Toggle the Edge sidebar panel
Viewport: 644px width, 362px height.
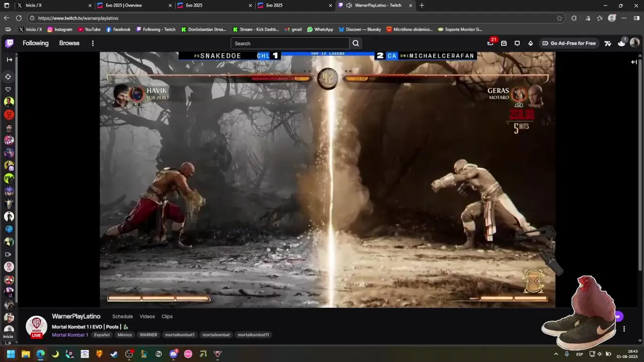pyautogui.click(x=636, y=18)
